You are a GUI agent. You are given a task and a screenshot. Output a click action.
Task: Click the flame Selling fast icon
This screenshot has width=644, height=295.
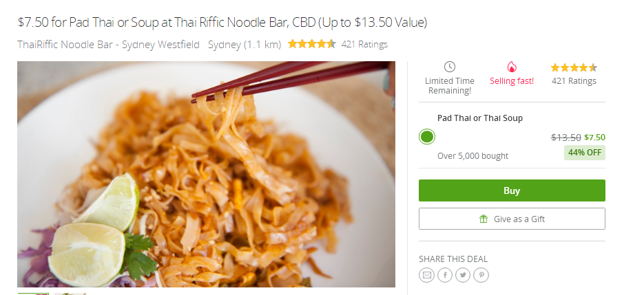512,67
